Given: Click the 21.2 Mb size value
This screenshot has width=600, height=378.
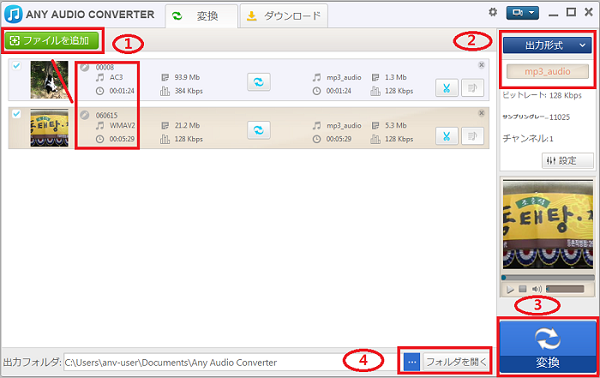Looking at the screenshot, I should 187,125.
